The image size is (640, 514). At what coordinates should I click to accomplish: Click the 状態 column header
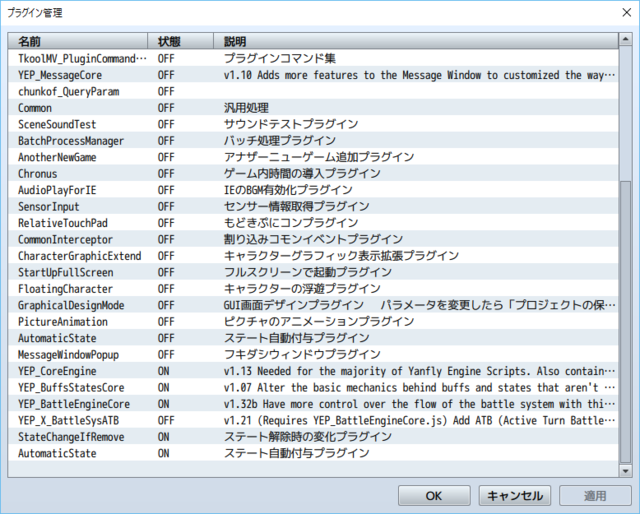coord(180,41)
